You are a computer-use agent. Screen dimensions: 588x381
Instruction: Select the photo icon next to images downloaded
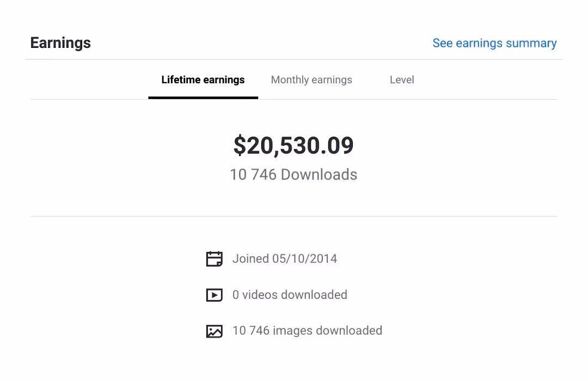click(x=215, y=330)
